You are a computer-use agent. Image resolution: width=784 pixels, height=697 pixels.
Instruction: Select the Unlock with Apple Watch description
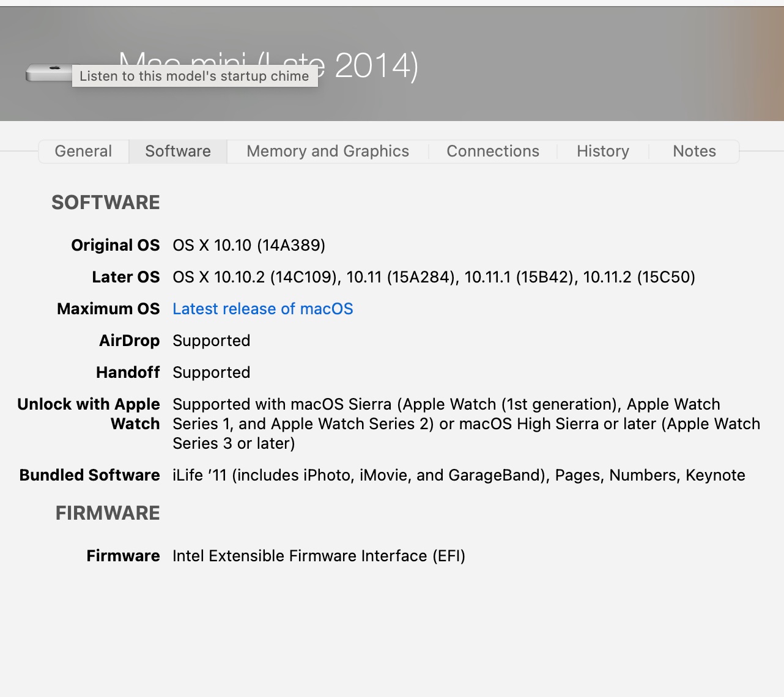pyautogui.click(x=466, y=424)
